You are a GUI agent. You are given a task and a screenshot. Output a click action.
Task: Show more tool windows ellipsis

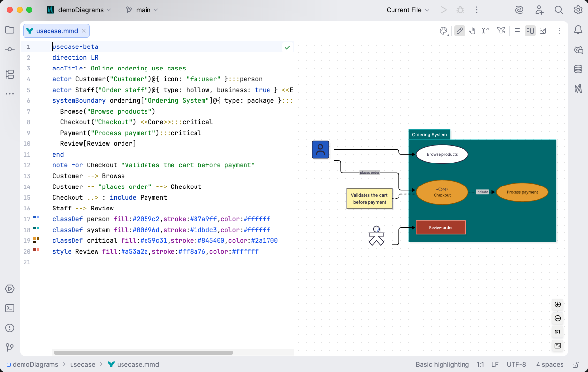(10, 93)
